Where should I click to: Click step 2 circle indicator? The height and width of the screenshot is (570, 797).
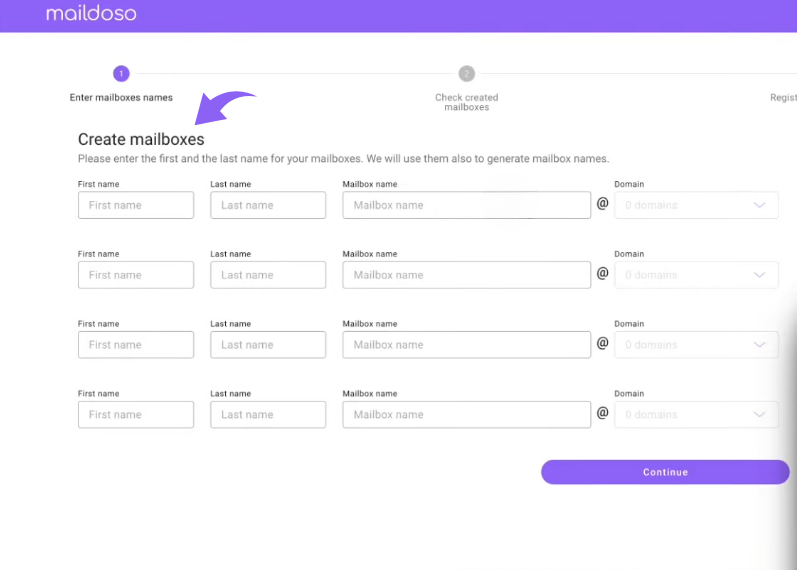tap(466, 73)
